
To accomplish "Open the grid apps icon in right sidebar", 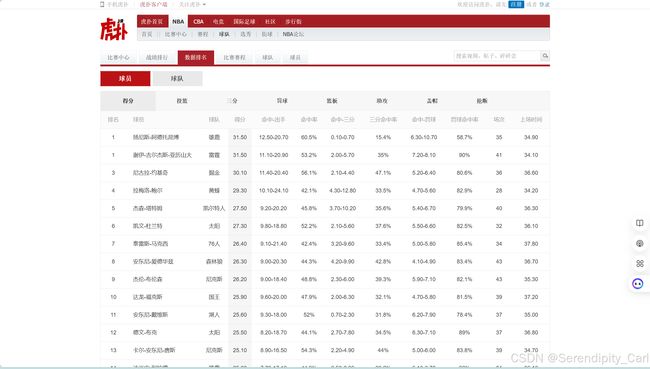I will (640, 264).
